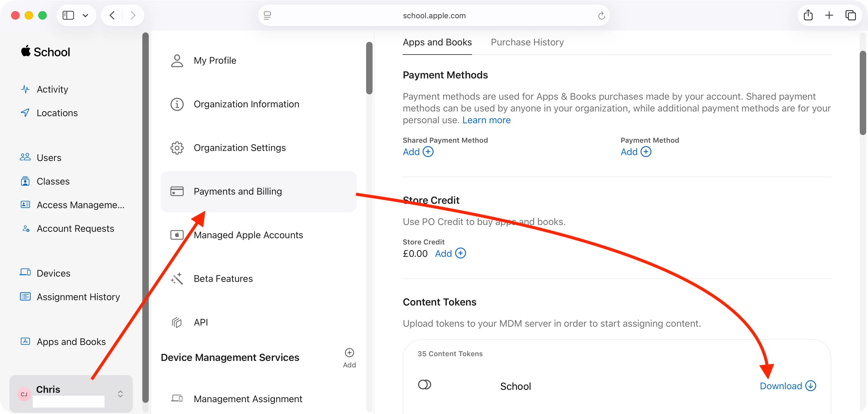
Task: Click the settings list scrollbar thumb
Action: (x=369, y=68)
